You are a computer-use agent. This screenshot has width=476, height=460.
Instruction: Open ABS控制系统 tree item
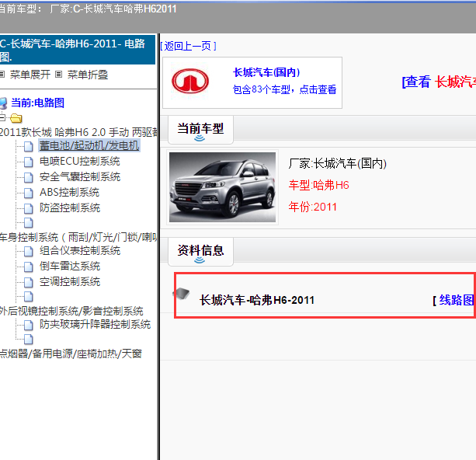[69, 192]
